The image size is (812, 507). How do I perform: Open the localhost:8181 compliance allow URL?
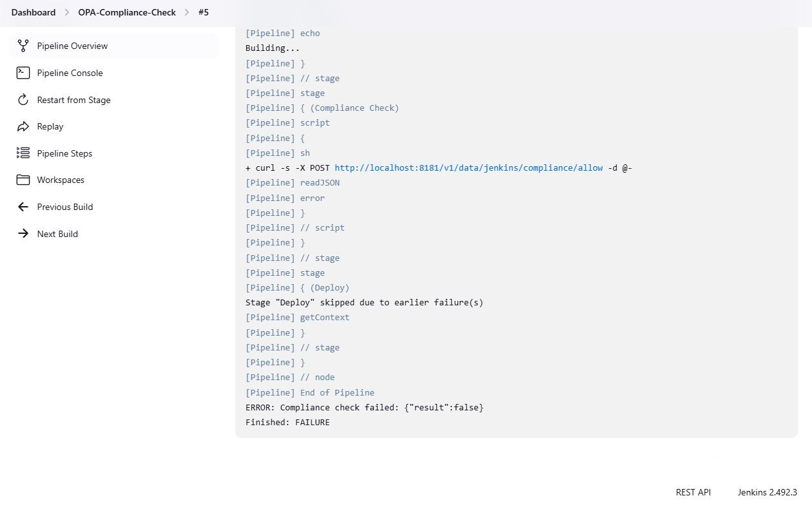469,168
